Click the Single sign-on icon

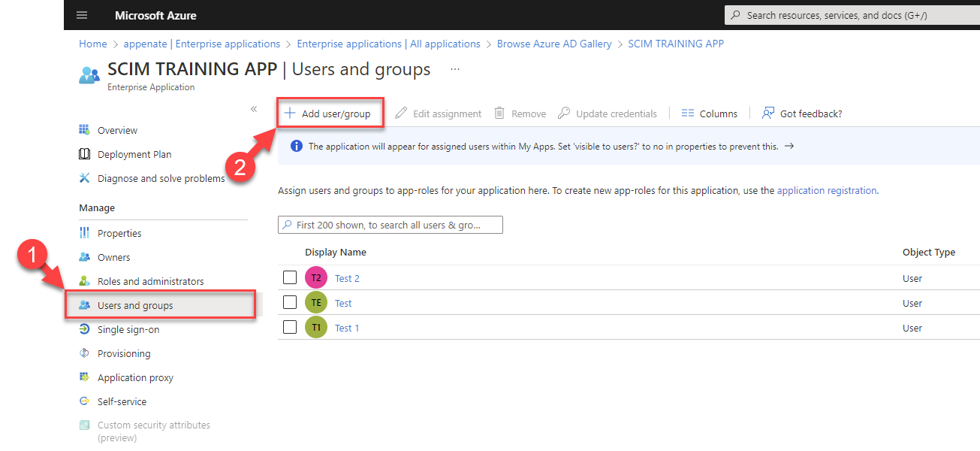coord(84,329)
